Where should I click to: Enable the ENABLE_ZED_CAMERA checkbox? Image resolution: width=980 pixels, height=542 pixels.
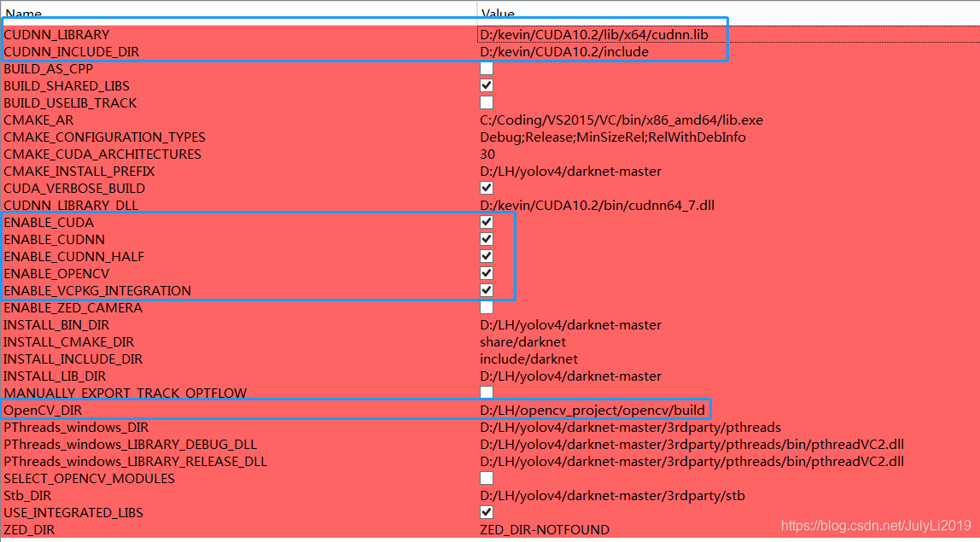click(x=487, y=307)
